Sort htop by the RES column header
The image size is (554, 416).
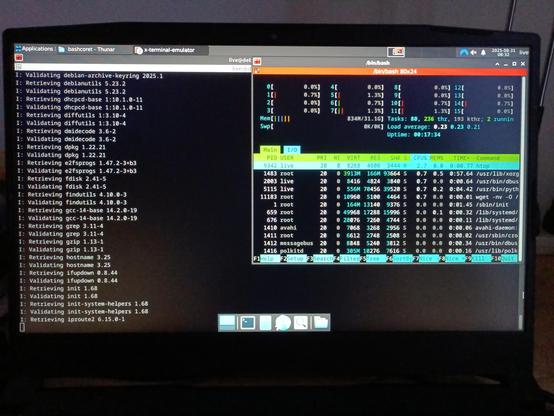pos(375,158)
